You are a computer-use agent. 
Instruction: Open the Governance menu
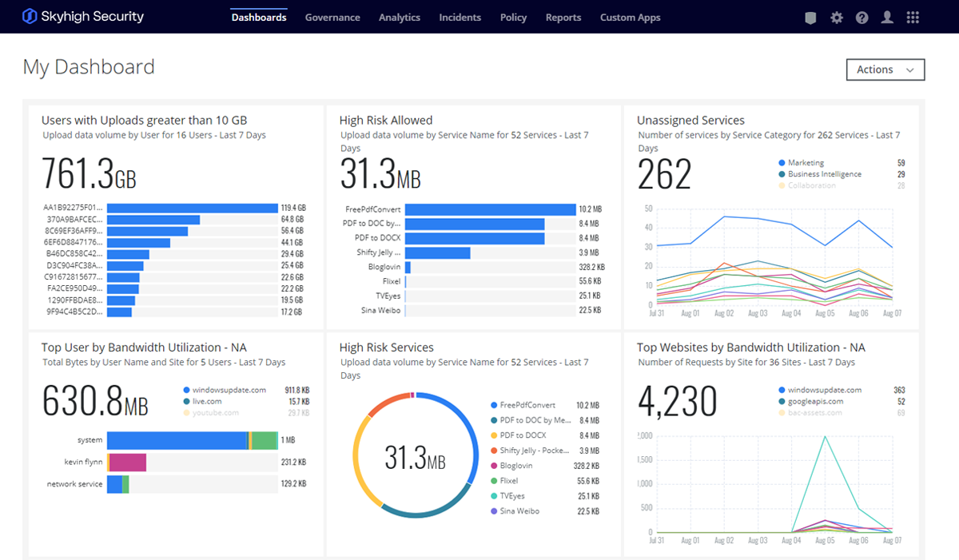tap(332, 18)
